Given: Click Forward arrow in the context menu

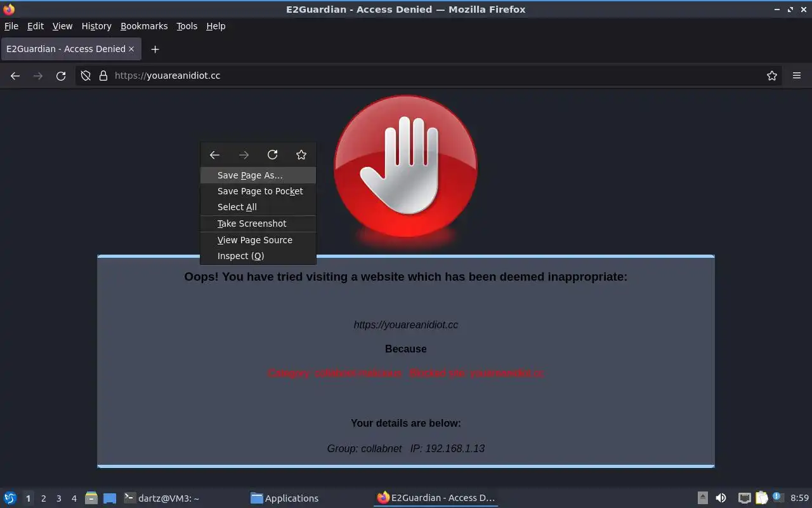Looking at the screenshot, I should (x=244, y=155).
